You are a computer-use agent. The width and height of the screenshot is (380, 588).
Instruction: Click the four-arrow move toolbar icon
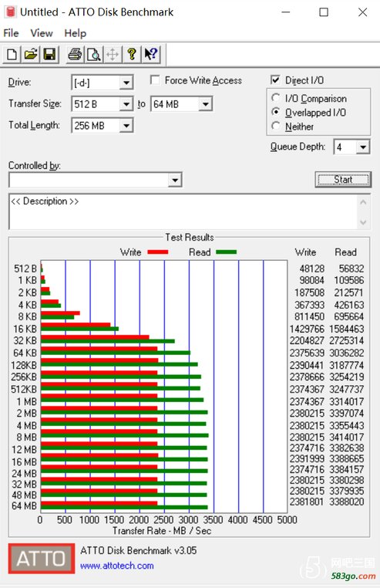(x=113, y=55)
